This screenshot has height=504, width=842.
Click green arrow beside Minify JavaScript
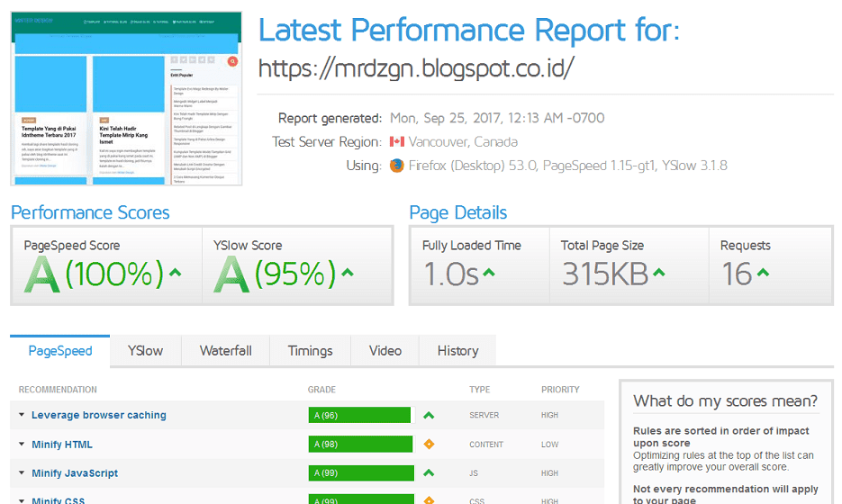coord(429,472)
